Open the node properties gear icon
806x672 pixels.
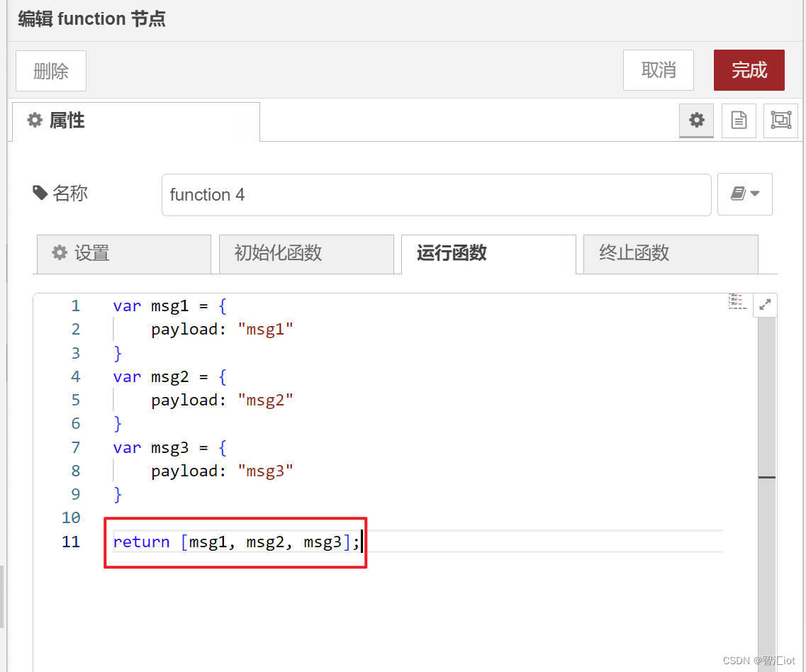[696, 121]
